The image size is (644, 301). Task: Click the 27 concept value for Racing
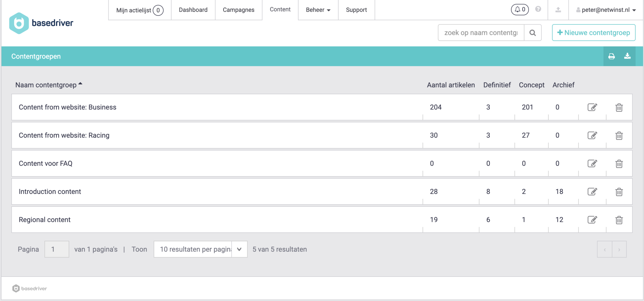(x=526, y=135)
